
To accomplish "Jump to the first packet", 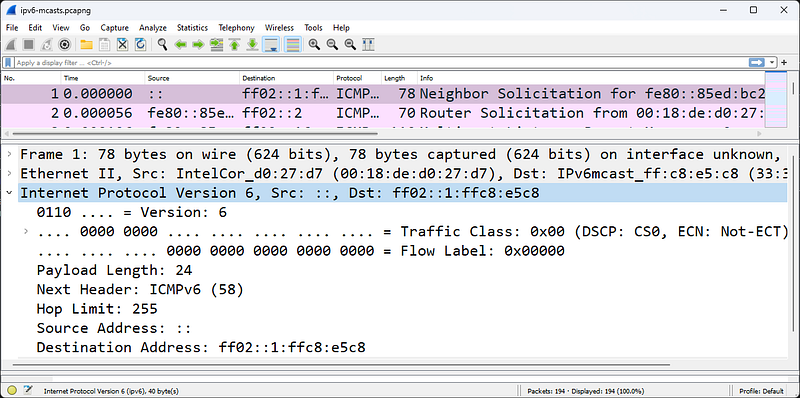I will pyautogui.click(x=234, y=45).
